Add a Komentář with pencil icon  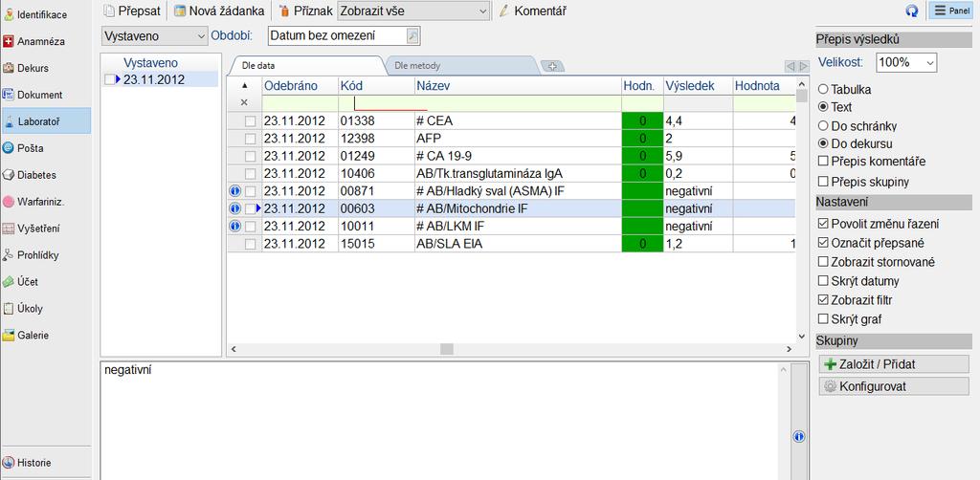click(x=533, y=11)
